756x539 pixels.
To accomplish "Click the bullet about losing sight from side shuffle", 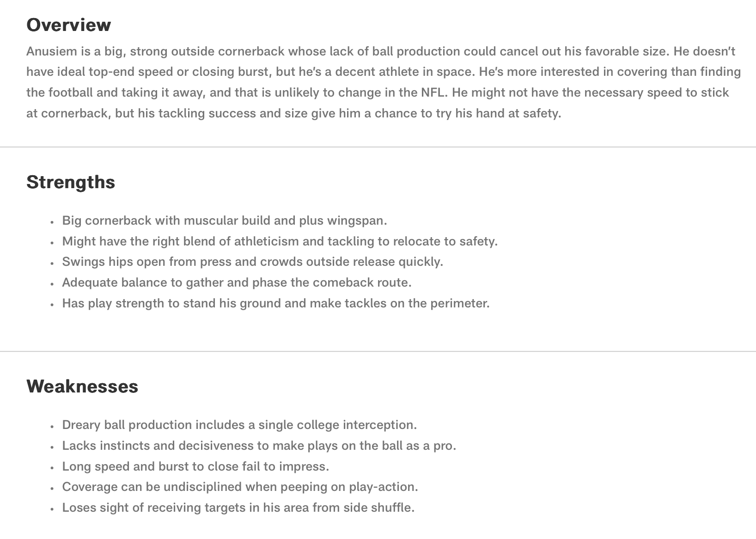I will coord(238,508).
